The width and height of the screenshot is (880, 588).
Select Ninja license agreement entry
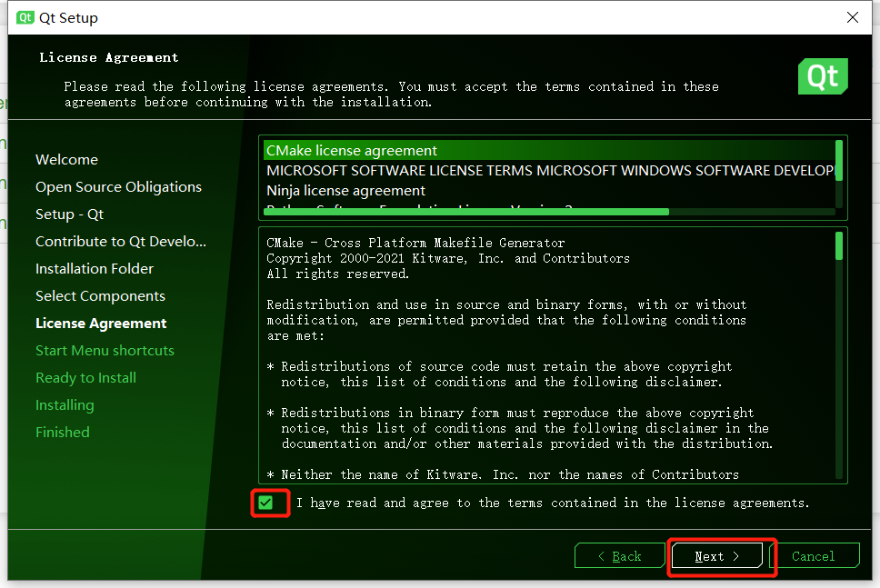click(549, 191)
